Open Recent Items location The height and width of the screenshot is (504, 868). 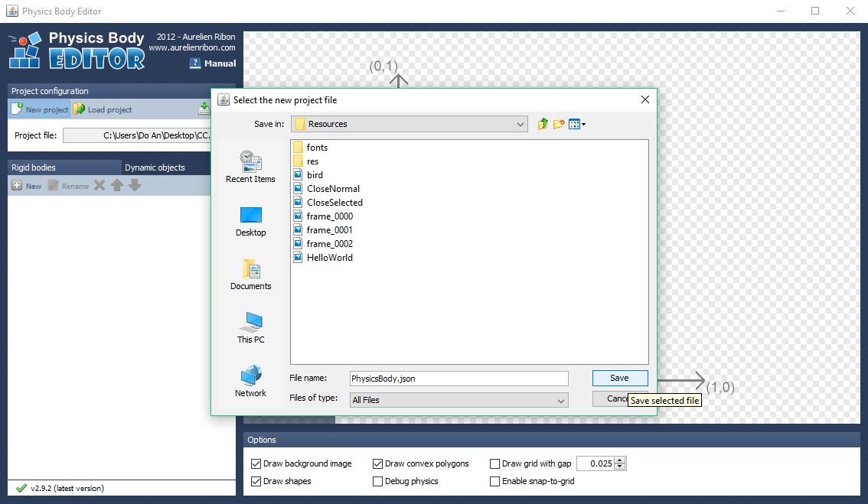(x=250, y=167)
